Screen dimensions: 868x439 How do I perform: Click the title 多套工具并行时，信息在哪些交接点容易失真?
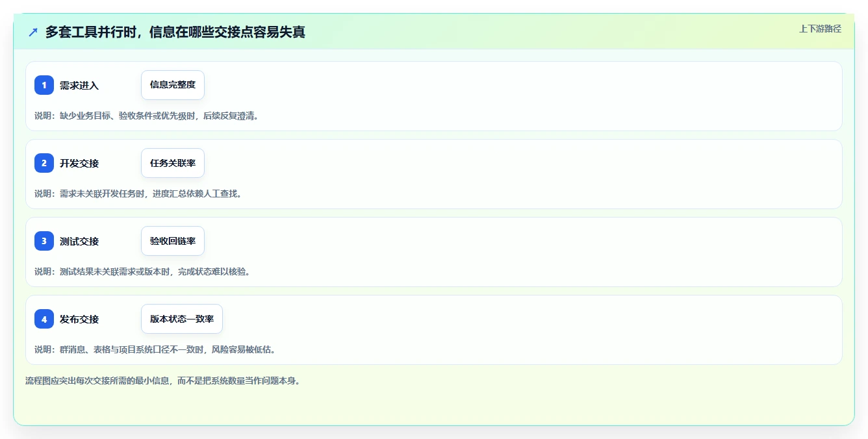click(x=175, y=32)
